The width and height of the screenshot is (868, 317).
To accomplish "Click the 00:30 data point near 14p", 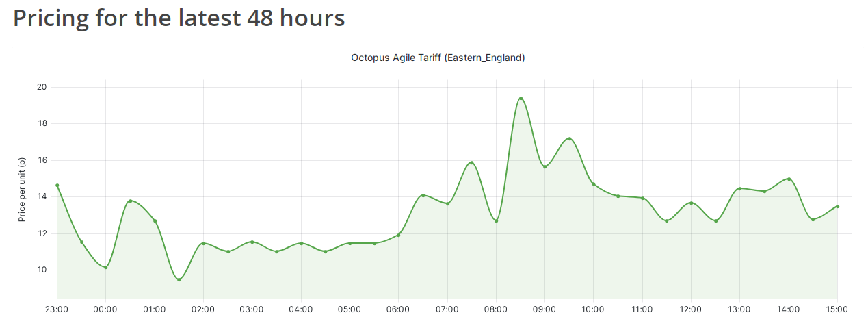I will tap(130, 201).
